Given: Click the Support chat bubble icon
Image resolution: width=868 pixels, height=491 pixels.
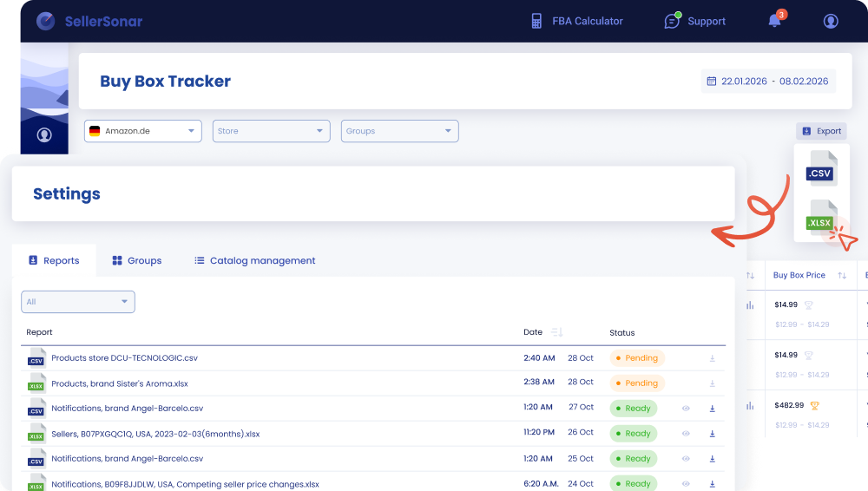Looking at the screenshot, I should [672, 21].
